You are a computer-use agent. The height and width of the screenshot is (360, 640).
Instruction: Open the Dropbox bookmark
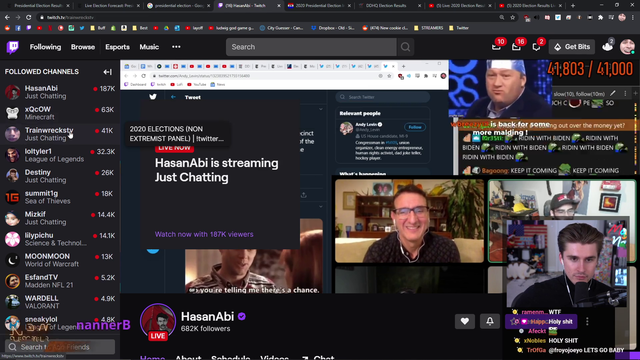coord(333,28)
